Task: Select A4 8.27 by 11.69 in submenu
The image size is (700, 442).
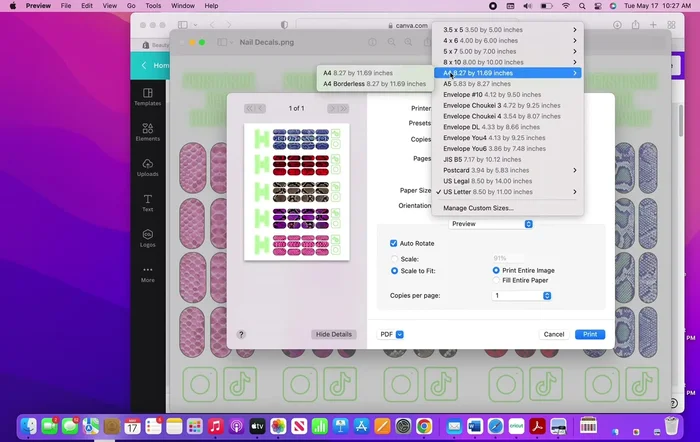Action: pyautogui.click(x=375, y=73)
